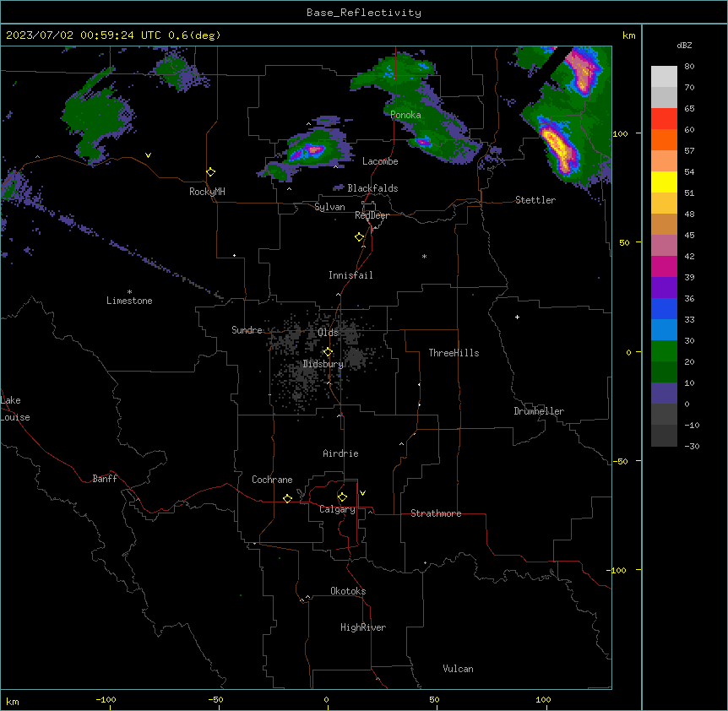Click the 50 km y-axis tick label
Screen dimensions: 728x711
(624, 242)
